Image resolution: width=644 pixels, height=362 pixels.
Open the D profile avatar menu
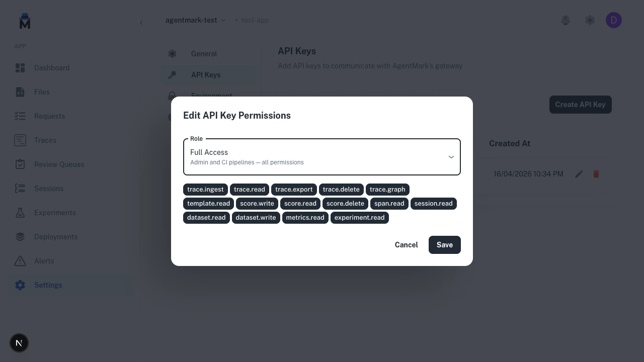[x=614, y=20]
